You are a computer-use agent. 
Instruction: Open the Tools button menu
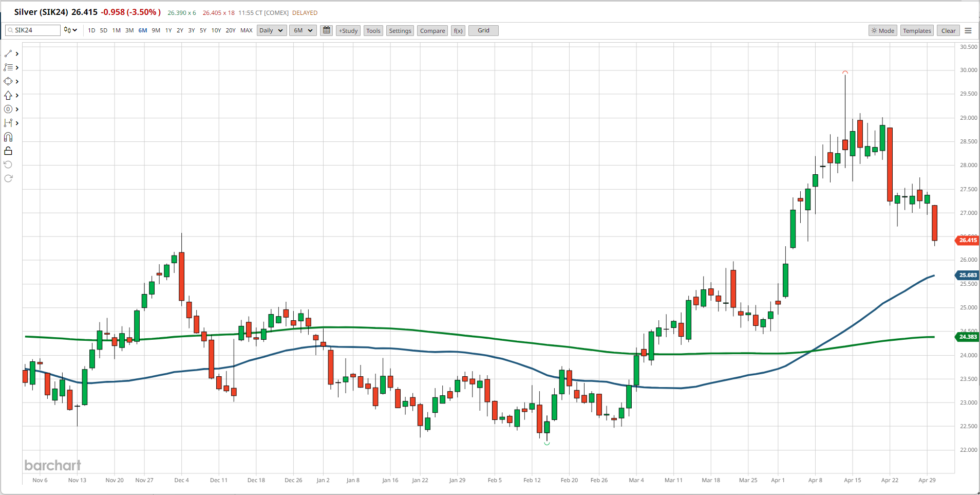[x=373, y=31]
